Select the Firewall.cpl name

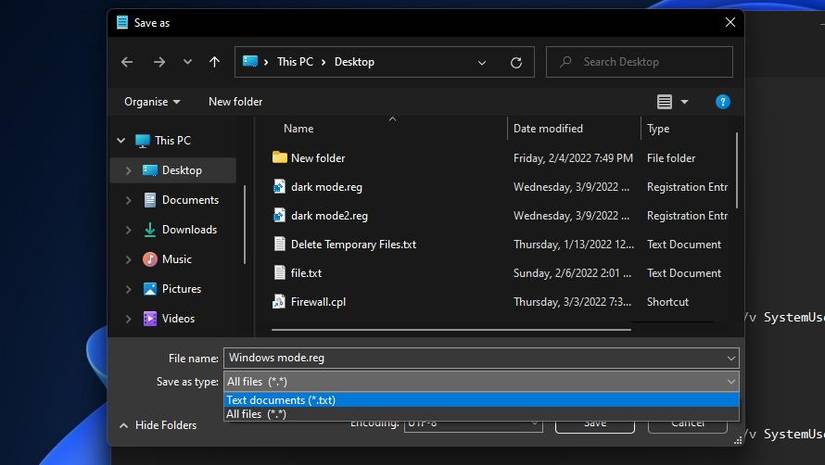pyautogui.click(x=318, y=302)
